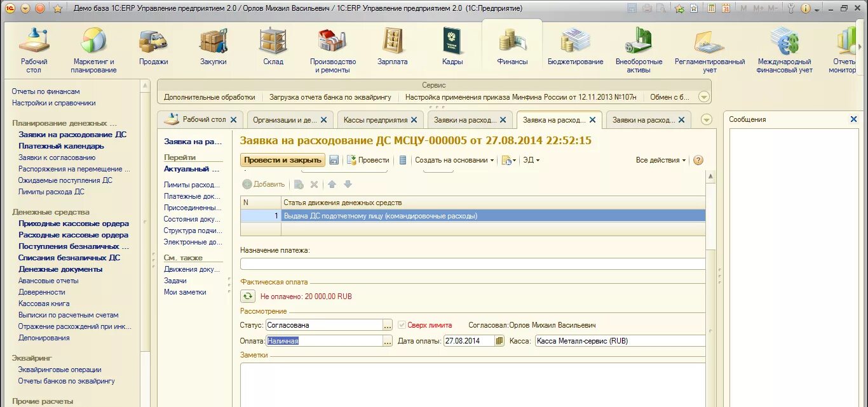Screen dimensions: 868x407
Task: Open the Все действия menu
Action: 661,160
